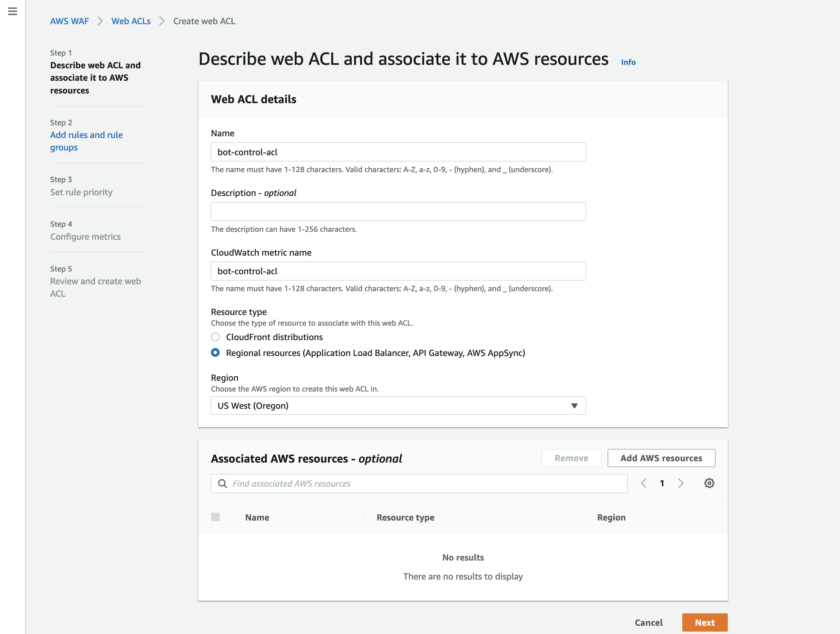Click the Region dropdown arrow
This screenshot has width=840, height=634.
(574, 405)
